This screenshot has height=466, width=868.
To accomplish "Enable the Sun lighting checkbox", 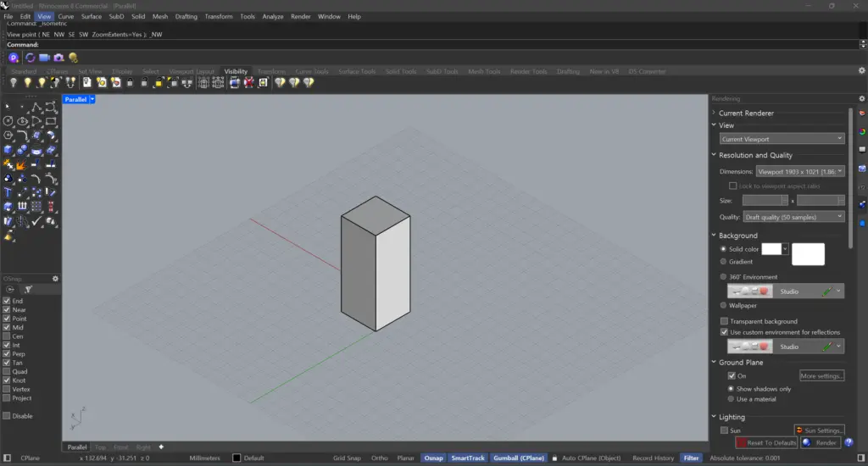I will coord(724,430).
